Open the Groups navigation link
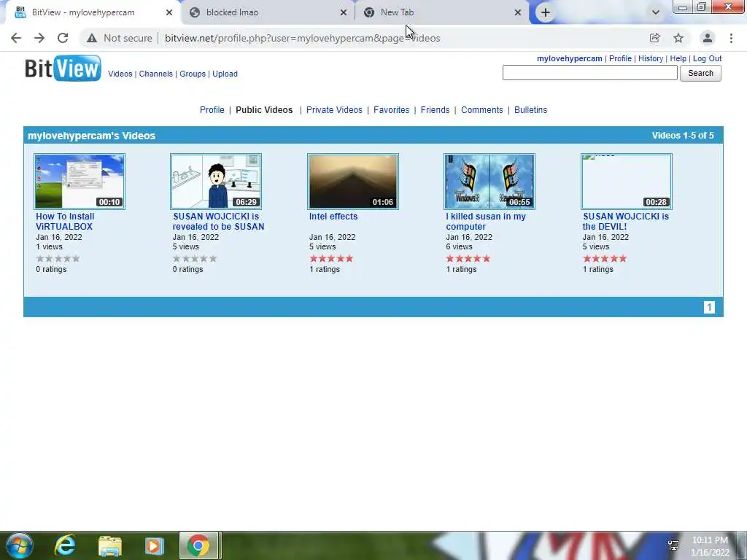The height and width of the screenshot is (560, 747). click(x=193, y=74)
